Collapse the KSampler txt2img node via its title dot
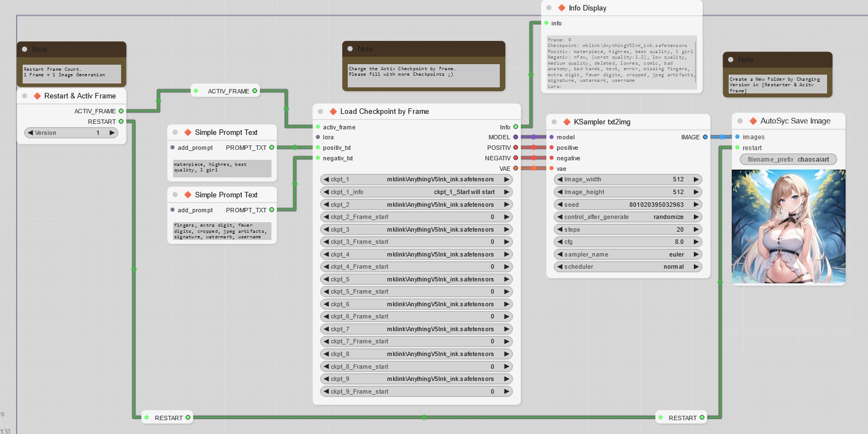This screenshot has height=434, width=868. (x=554, y=122)
